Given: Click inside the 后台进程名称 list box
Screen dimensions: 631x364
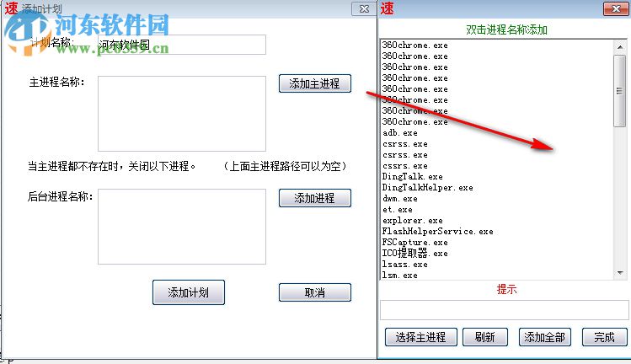Looking at the screenshot, I should click(182, 227).
